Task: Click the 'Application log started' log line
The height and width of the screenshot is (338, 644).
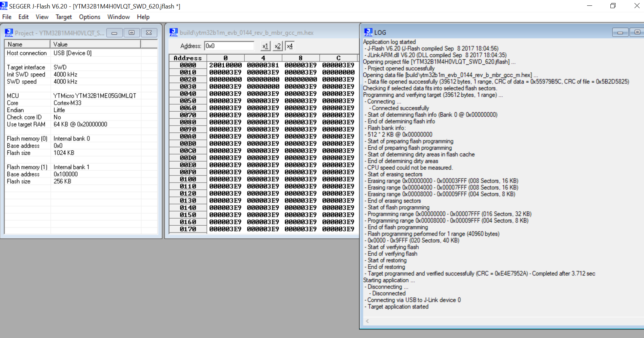Action: click(389, 42)
